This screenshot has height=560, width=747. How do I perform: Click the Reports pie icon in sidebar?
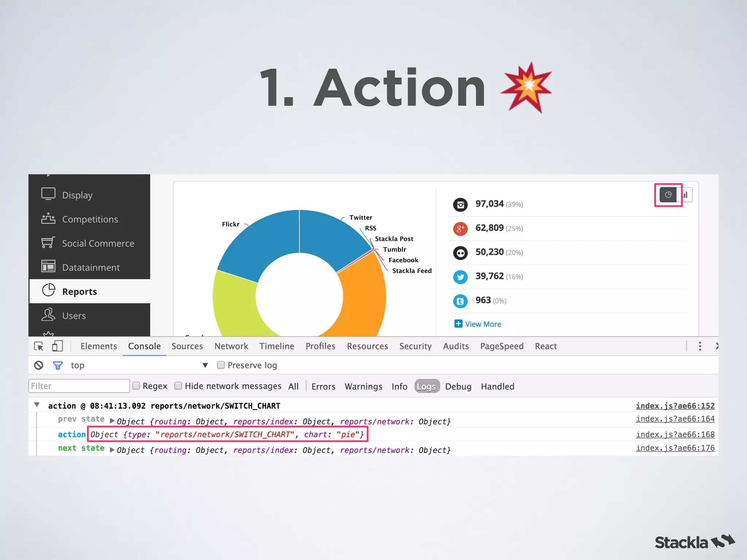tap(48, 290)
